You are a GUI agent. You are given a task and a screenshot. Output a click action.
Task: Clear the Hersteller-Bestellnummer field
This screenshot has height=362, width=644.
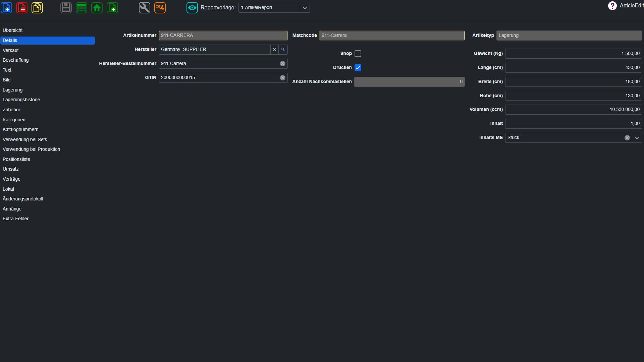(283, 64)
